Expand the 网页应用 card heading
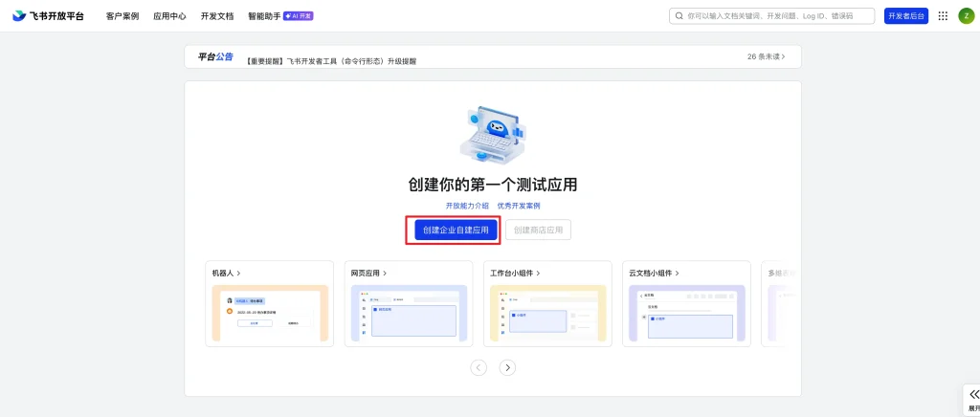Screen dimensions: 980x417 click(x=368, y=273)
